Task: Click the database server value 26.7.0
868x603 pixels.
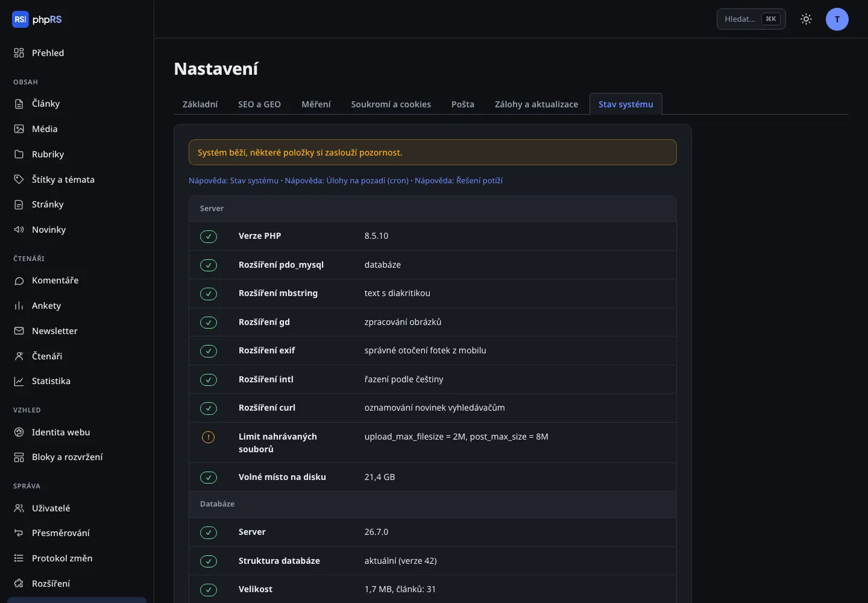Action: tap(376, 532)
